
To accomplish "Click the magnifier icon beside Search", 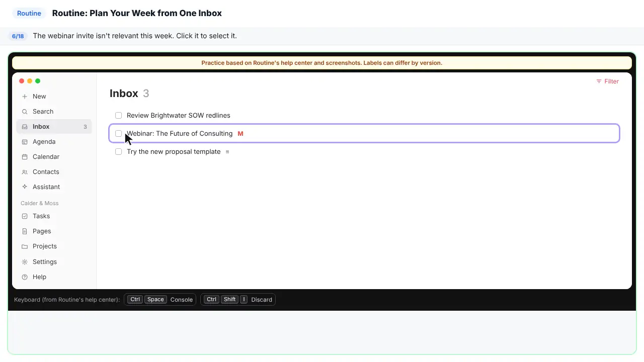I will [25, 112].
